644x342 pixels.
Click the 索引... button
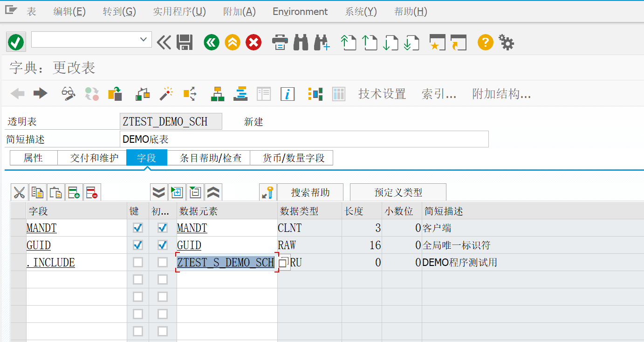(x=439, y=94)
